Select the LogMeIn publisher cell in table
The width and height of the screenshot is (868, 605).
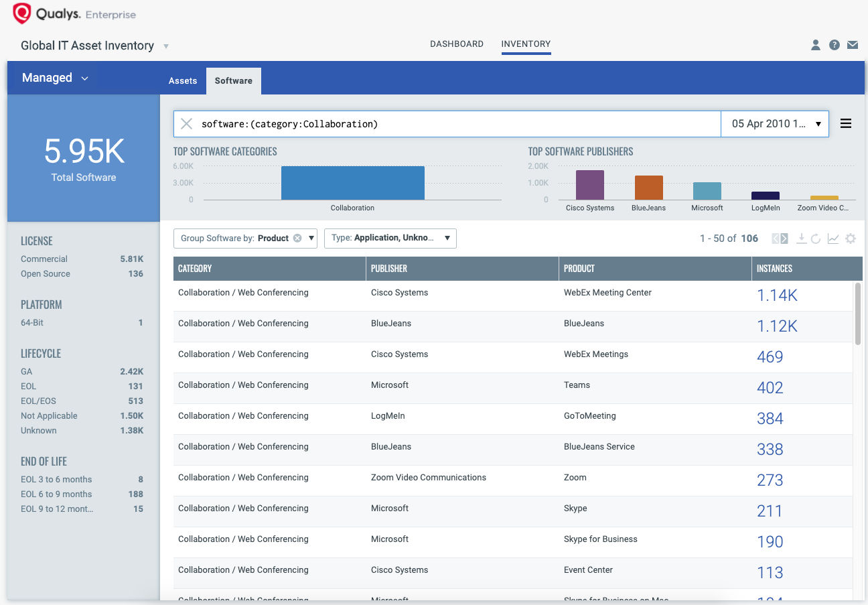(388, 416)
